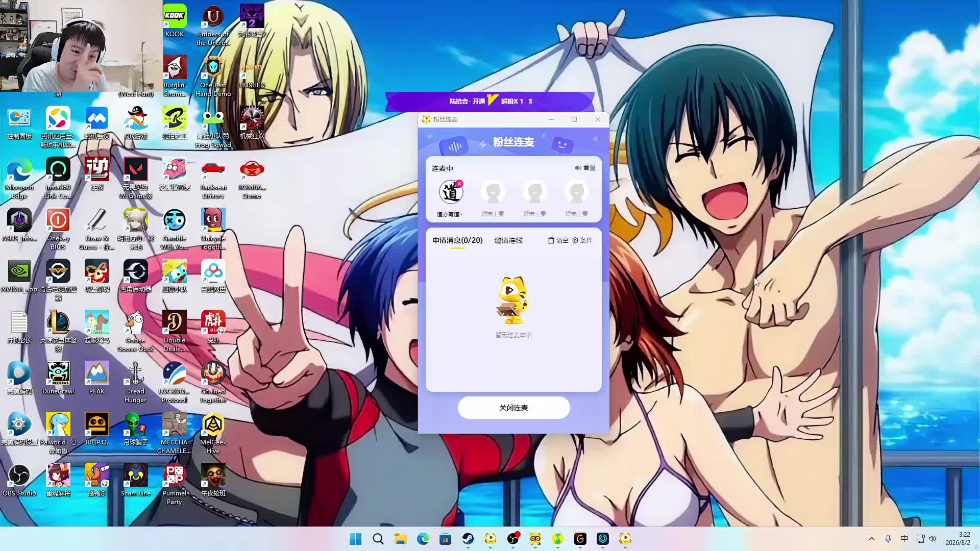The height and width of the screenshot is (551, 980).
Task: Select the NVIDIA app desktop icon
Action: coord(19,275)
